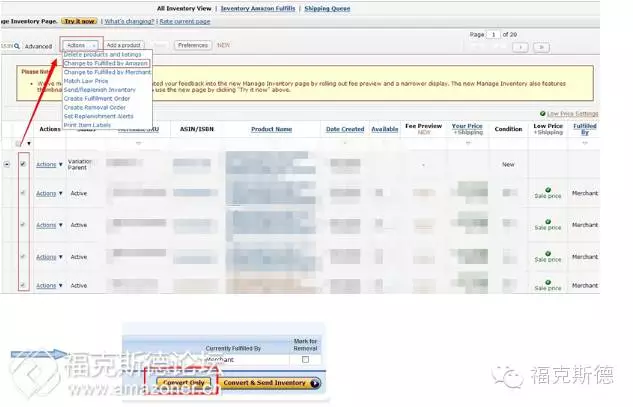Open the Actions dropdown in the second Active row
This screenshot has width=633, height=407.
[49, 225]
